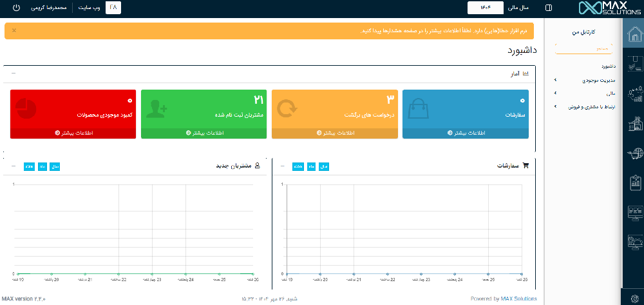Click the home icon in the sidebar rail
The image size is (644, 305).
[634, 34]
